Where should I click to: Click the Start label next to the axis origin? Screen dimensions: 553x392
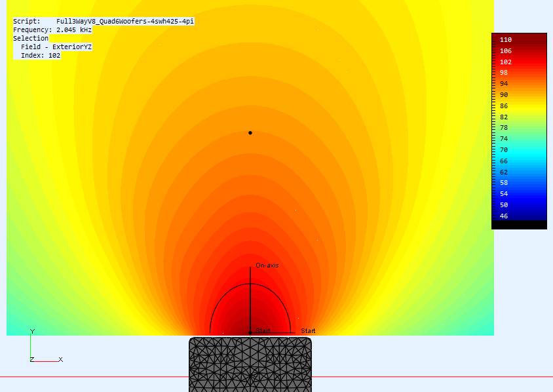tap(263, 330)
